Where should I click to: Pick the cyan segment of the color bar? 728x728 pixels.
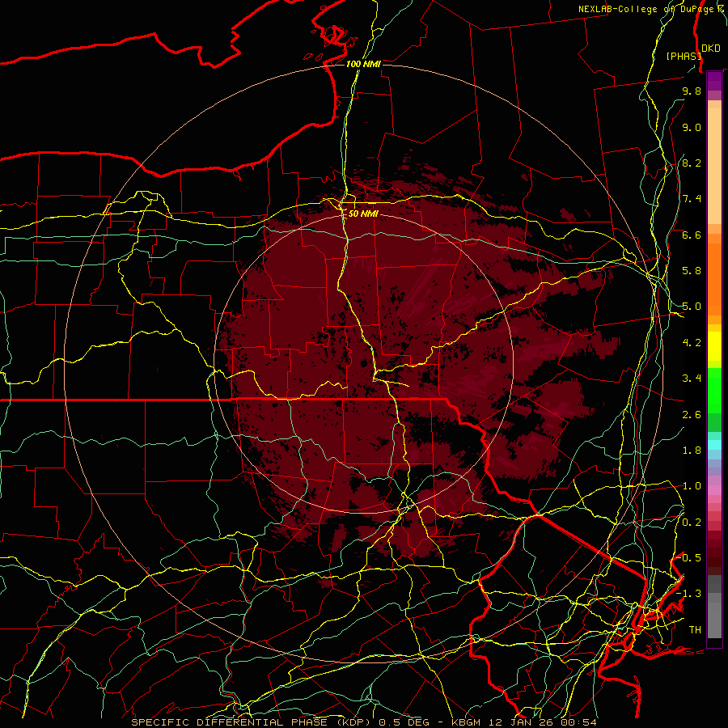[x=714, y=445]
